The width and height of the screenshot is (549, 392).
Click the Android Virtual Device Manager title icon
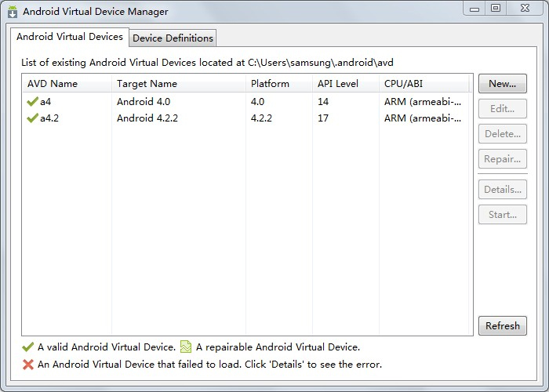pos(13,12)
